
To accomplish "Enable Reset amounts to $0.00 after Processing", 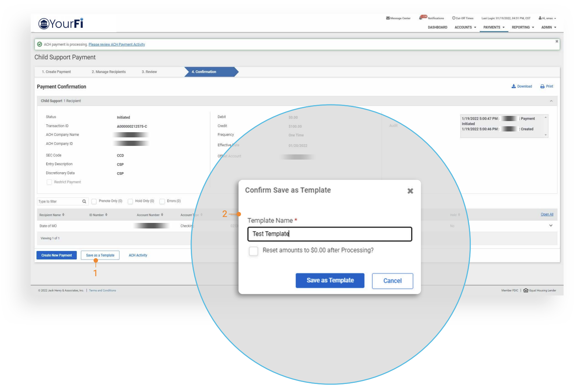I will pyautogui.click(x=253, y=251).
